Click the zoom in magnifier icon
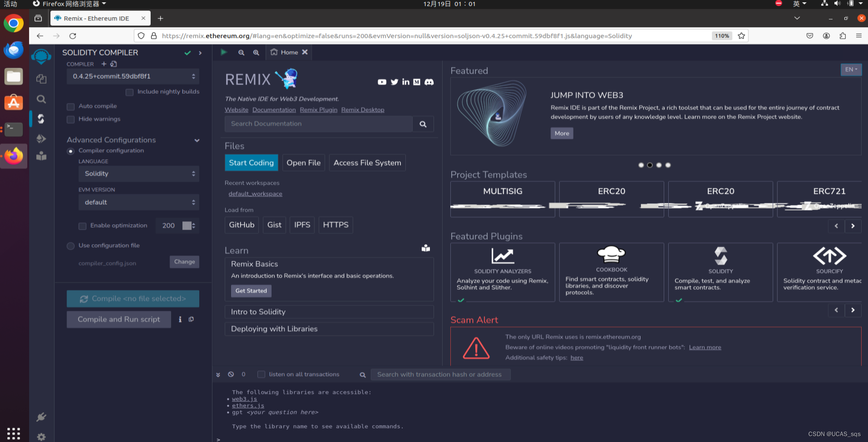The height and width of the screenshot is (442, 868). point(256,53)
